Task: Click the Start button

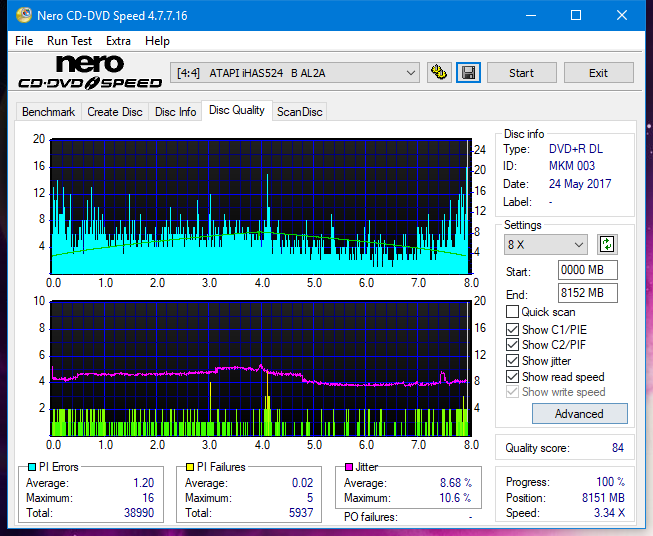Action: [x=521, y=73]
